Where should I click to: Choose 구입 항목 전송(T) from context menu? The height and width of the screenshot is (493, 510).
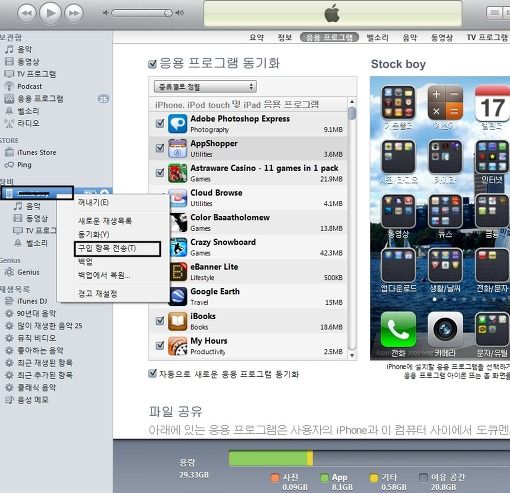pos(117,249)
